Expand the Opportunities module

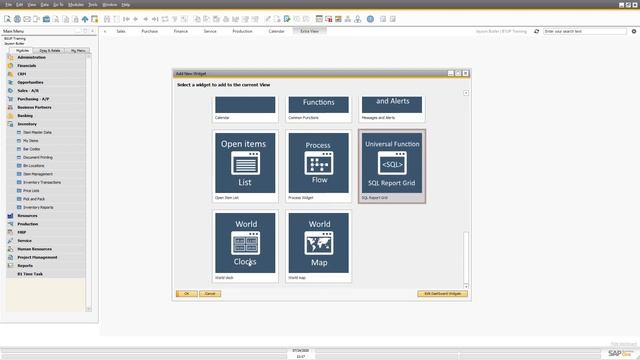(x=30, y=82)
